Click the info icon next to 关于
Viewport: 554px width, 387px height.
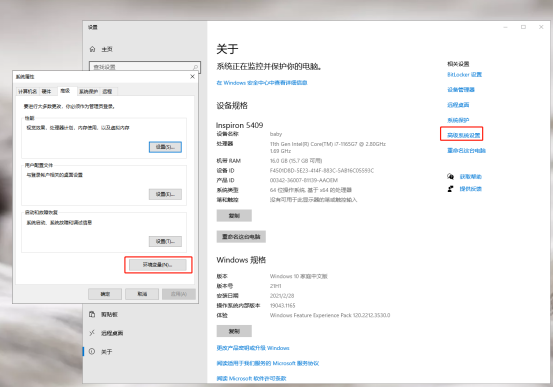pos(92,352)
